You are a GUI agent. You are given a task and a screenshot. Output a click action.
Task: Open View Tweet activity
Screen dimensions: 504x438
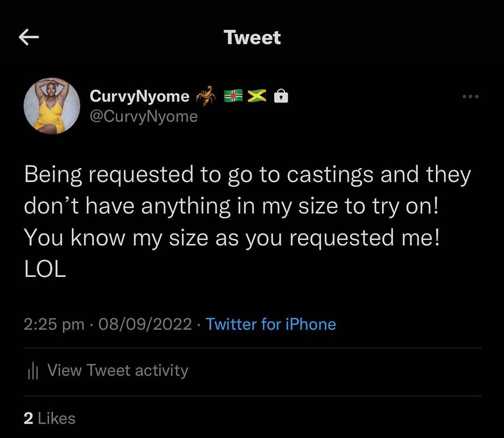click(x=118, y=371)
